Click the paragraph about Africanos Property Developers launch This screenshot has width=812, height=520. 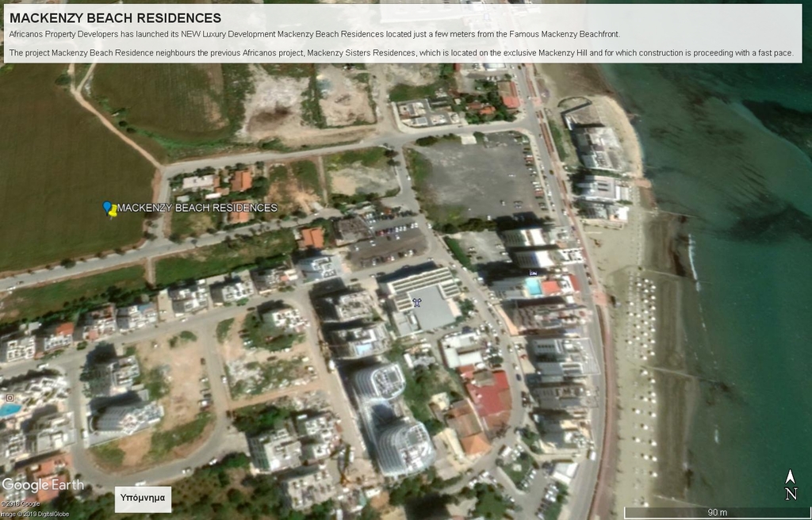coord(314,35)
